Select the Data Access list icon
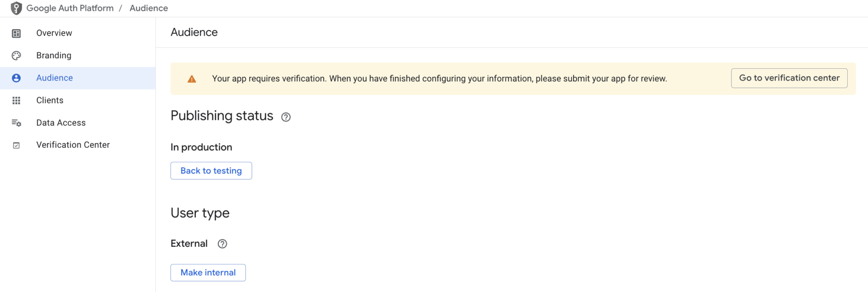 [16, 122]
